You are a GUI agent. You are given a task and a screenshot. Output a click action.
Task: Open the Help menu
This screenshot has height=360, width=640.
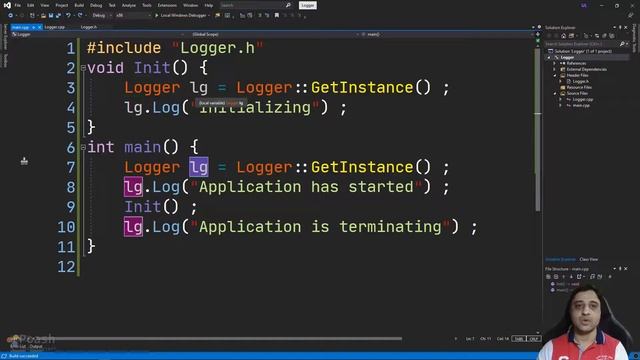[209, 5]
